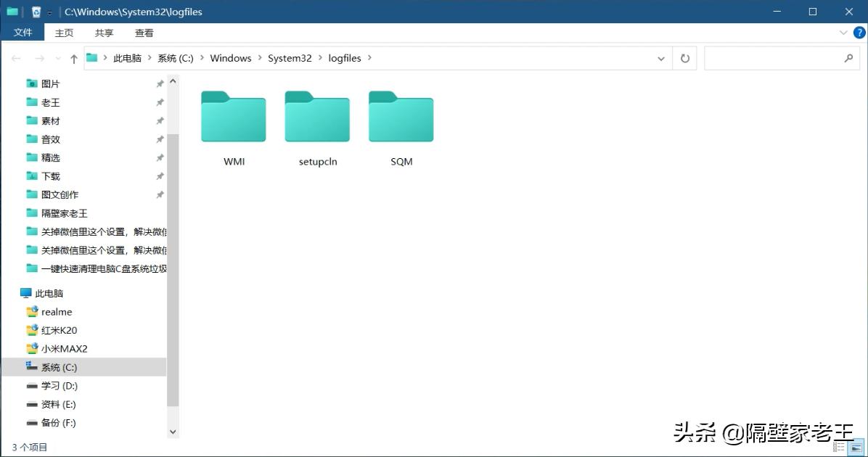Open the 共享 ribbon tab
Screen dimensions: 868x457
pos(104,33)
